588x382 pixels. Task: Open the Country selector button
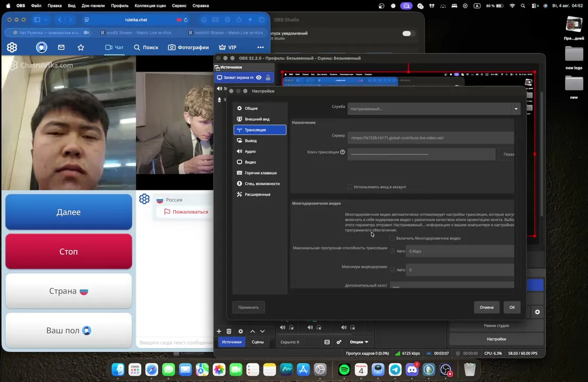coord(68,291)
